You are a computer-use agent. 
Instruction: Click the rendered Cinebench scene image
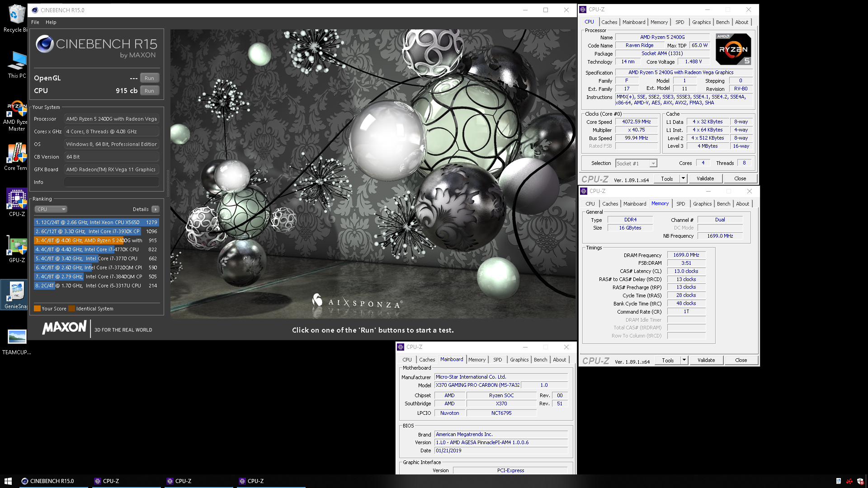[x=373, y=174]
